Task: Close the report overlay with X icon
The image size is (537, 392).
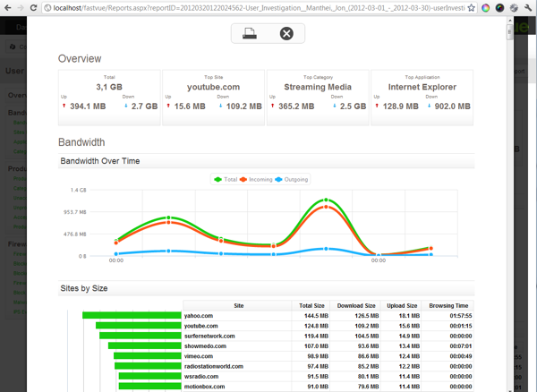Action: (x=286, y=33)
